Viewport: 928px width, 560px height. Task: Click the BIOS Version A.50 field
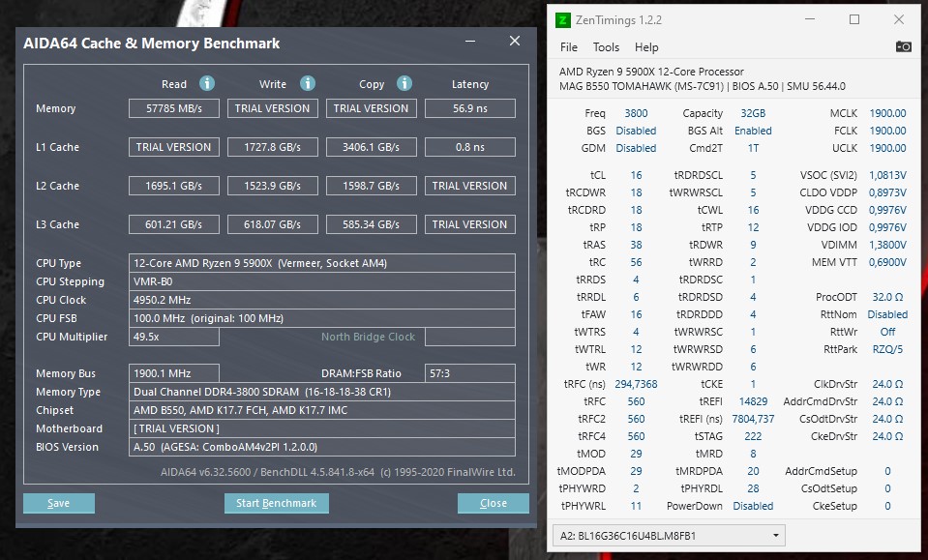click(x=322, y=447)
